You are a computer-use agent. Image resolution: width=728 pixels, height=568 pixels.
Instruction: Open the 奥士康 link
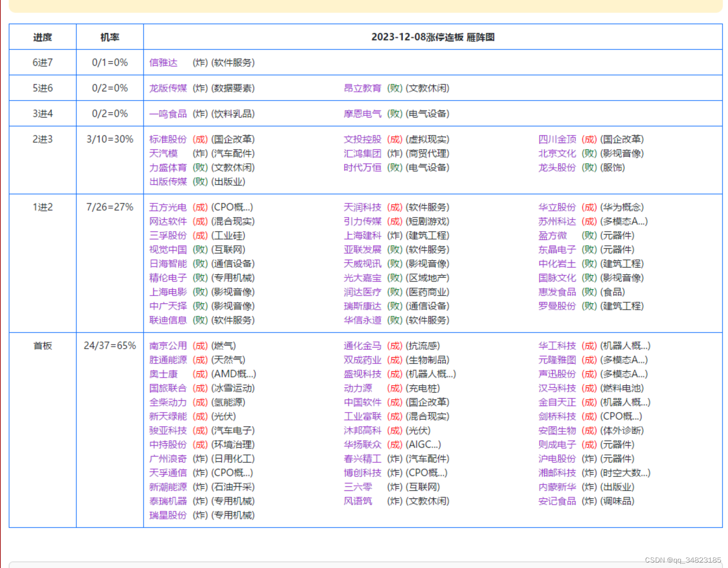click(163, 374)
